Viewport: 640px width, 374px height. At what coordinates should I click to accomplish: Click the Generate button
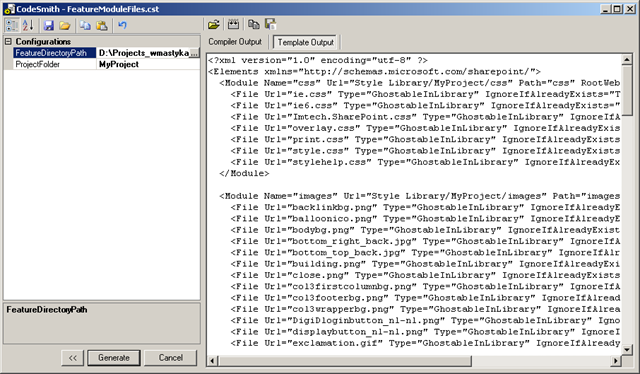tap(114, 358)
